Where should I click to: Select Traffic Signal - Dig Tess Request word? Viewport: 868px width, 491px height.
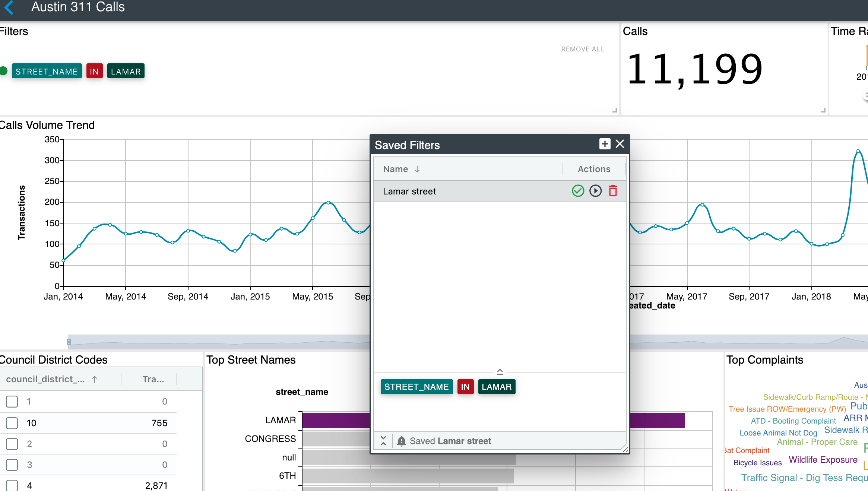804,478
